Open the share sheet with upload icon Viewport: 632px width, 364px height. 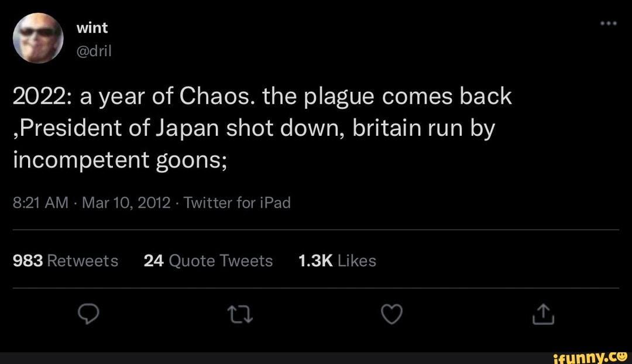[x=543, y=314]
